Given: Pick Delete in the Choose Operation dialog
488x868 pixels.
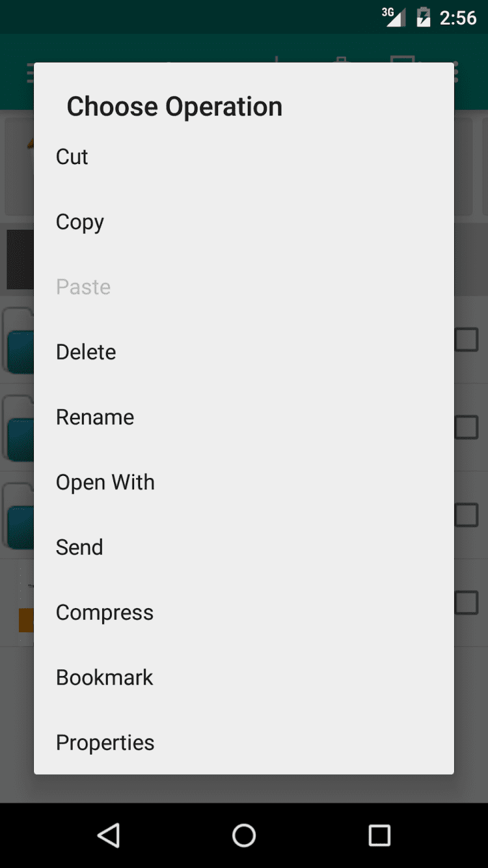Looking at the screenshot, I should pyautogui.click(x=86, y=352).
